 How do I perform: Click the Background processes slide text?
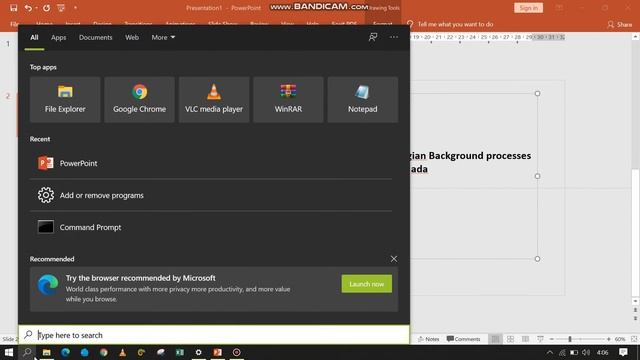pyautogui.click(x=470, y=162)
